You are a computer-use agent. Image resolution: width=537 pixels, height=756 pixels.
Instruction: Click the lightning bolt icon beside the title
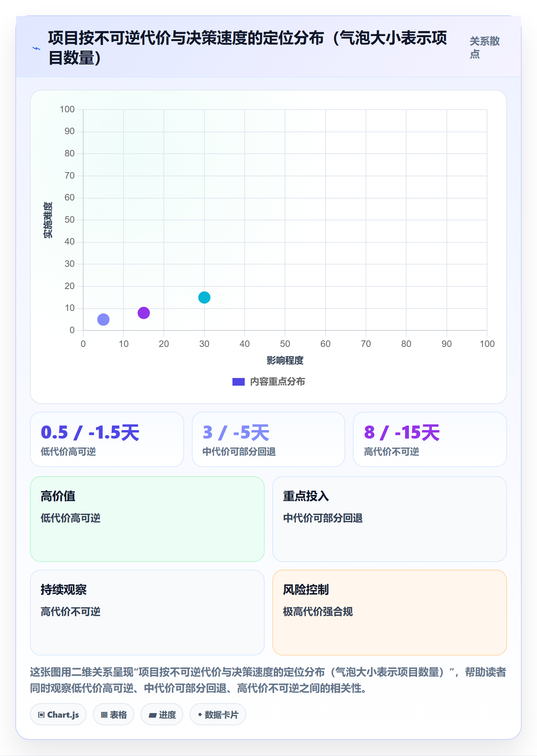[x=36, y=48]
